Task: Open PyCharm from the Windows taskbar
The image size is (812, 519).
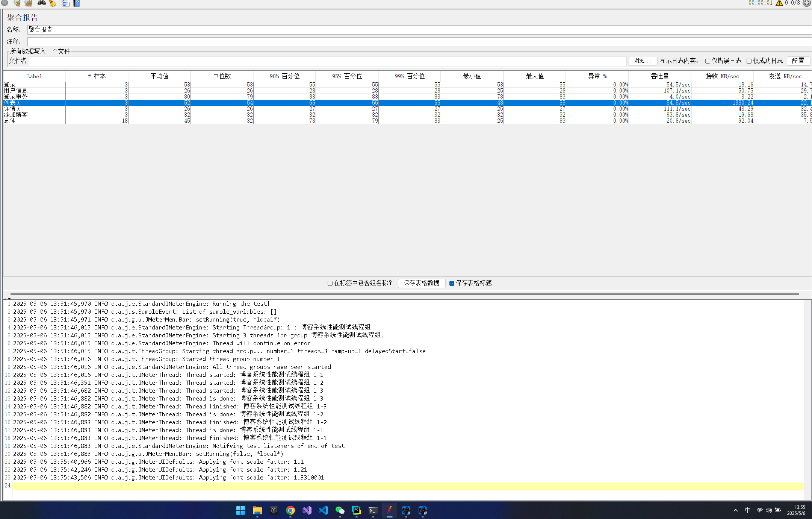Action: tap(356, 510)
